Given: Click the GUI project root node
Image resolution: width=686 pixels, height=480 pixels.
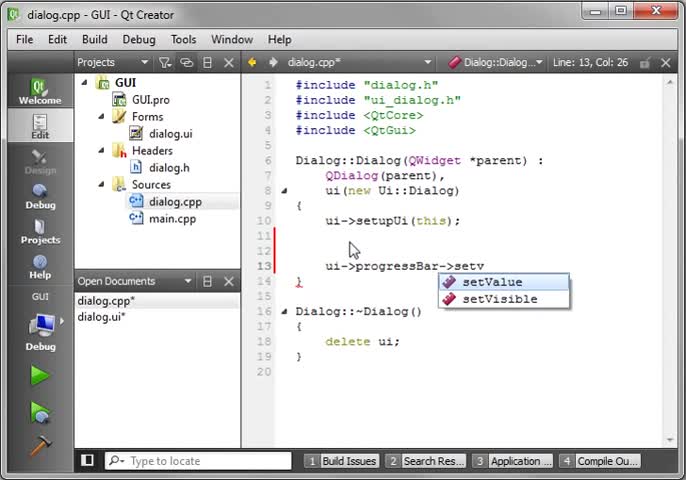Looking at the screenshot, I should point(125,83).
